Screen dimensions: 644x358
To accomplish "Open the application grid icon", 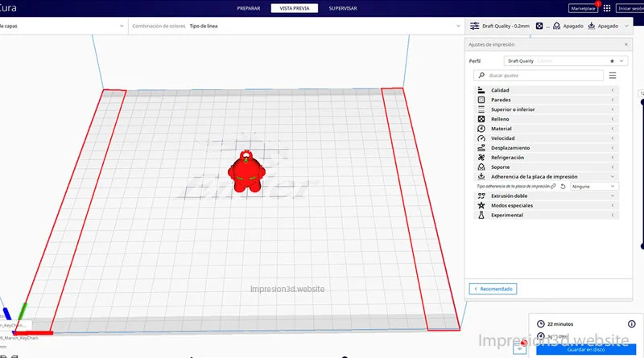I will click(x=607, y=8).
